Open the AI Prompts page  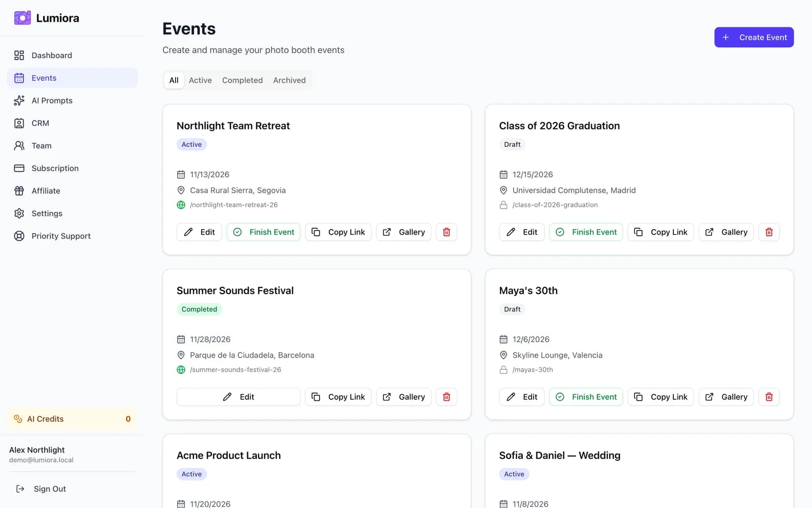pyautogui.click(x=72, y=101)
